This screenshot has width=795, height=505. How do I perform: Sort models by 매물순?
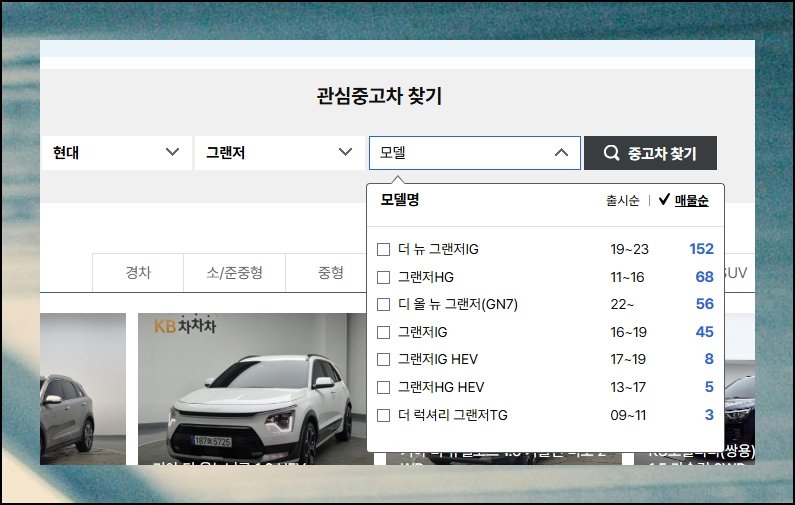[x=691, y=201]
